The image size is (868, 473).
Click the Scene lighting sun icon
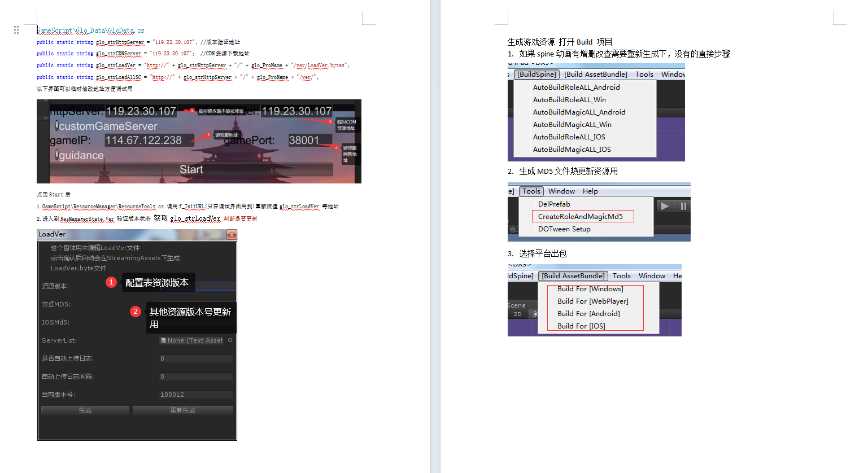(x=534, y=314)
